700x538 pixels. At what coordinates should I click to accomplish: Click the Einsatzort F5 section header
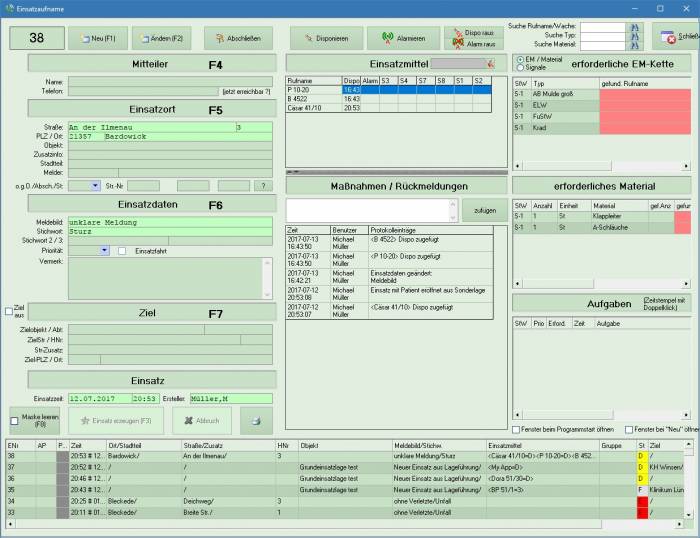[152, 110]
